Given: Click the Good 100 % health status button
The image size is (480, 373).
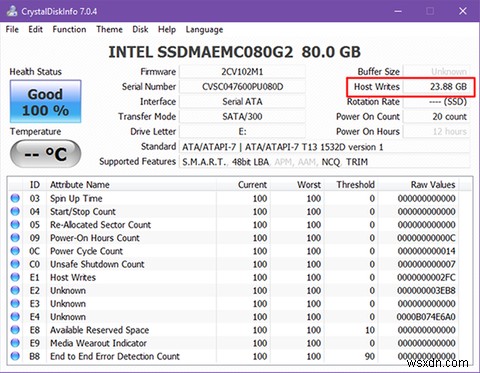Looking at the screenshot, I should tap(45, 102).
